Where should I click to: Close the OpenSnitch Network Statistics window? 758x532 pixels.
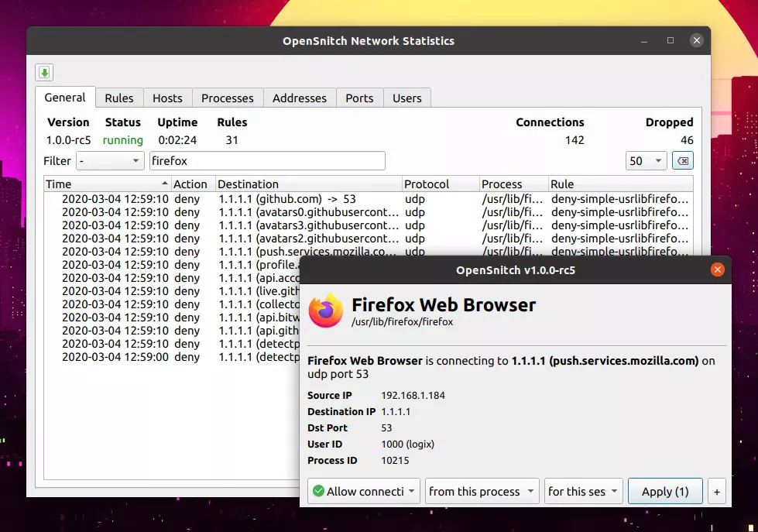(x=697, y=40)
